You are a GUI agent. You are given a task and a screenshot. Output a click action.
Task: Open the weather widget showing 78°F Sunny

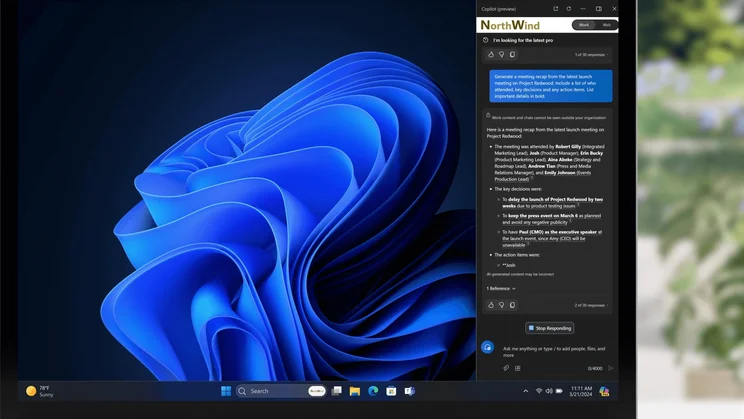pyautogui.click(x=40, y=391)
